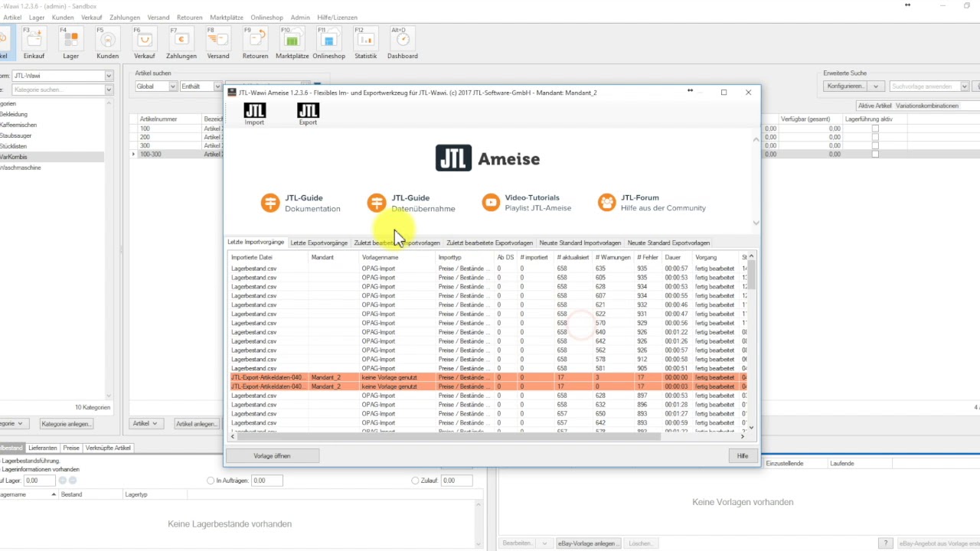980x551 pixels.
Task: Open the Bearbeiten dropdown arrow for eBay templates
Action: 544,543
